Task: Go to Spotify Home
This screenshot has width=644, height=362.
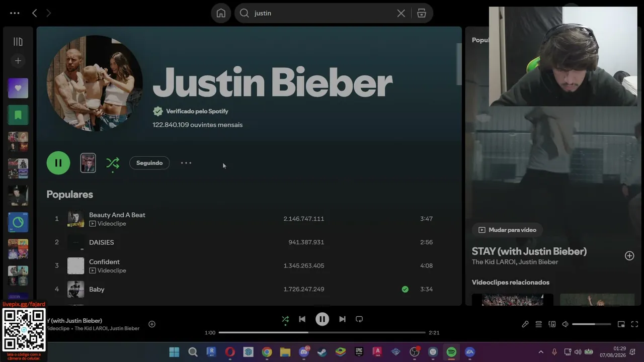Action: coord(221,13)
